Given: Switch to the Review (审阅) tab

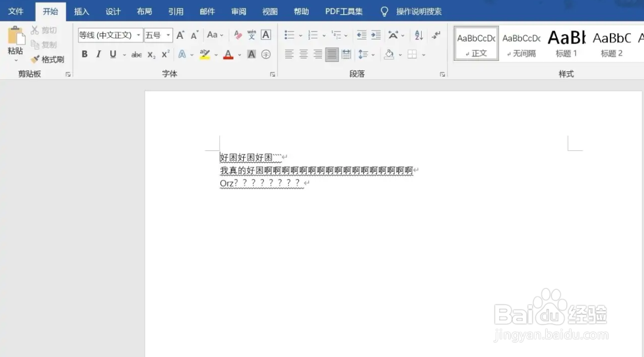Looking at the screenshot, I should tap(239, 11).
